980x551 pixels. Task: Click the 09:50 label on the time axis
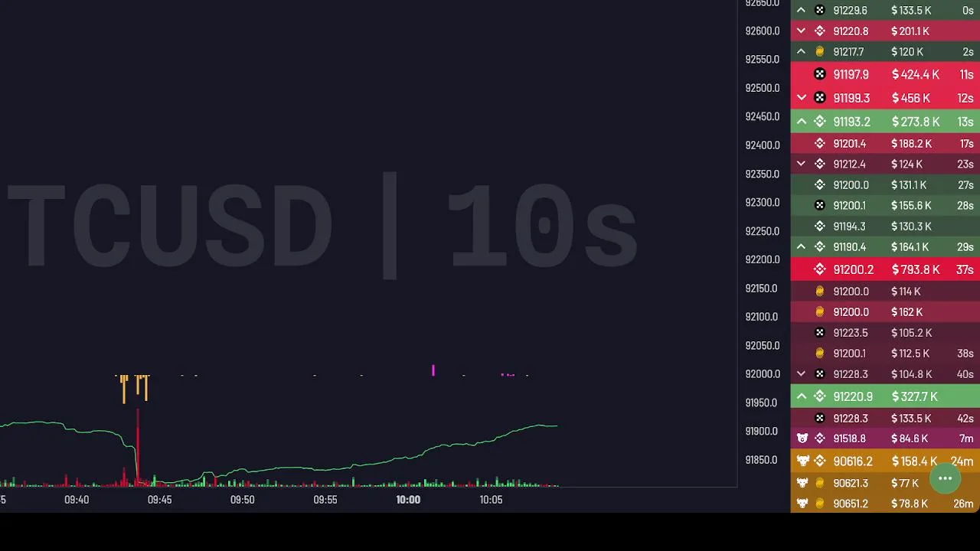tap(242, 500)
